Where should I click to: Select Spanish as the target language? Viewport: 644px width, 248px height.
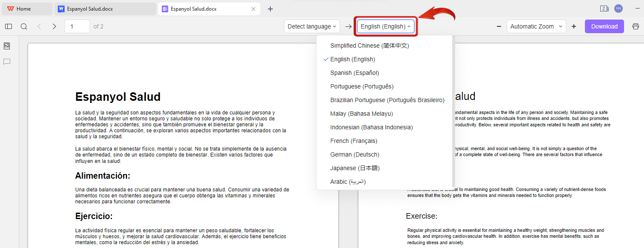tap(355, 73)
